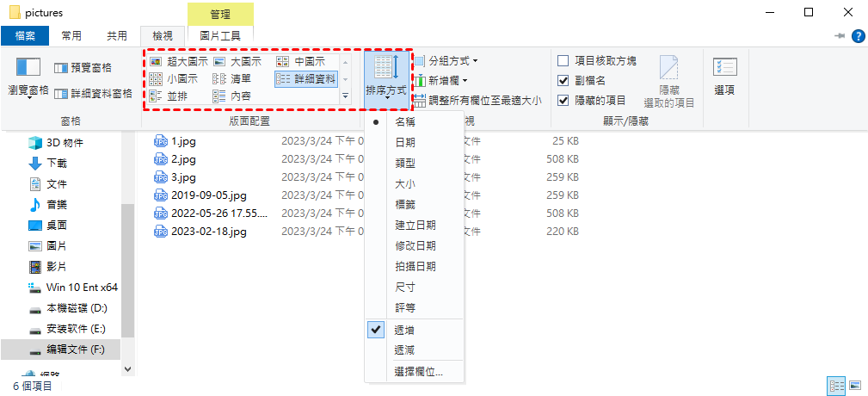868x396 pixels.
Task: Click sidebar vertical scrollbar down arrow
Action: [x=127, y=368]
